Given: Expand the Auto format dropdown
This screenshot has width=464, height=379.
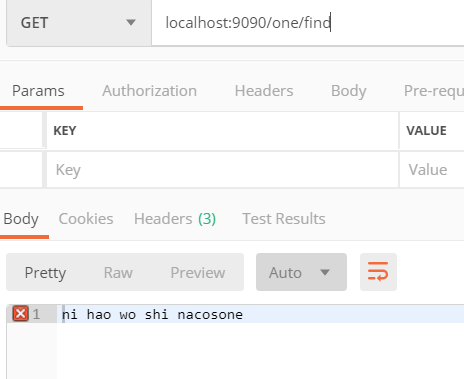Looking at the screenshot, I should pyautogui.click(x=301, y=272).
